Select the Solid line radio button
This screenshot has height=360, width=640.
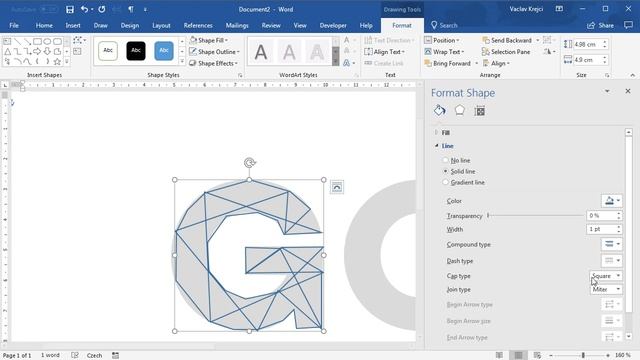point(445,171)
